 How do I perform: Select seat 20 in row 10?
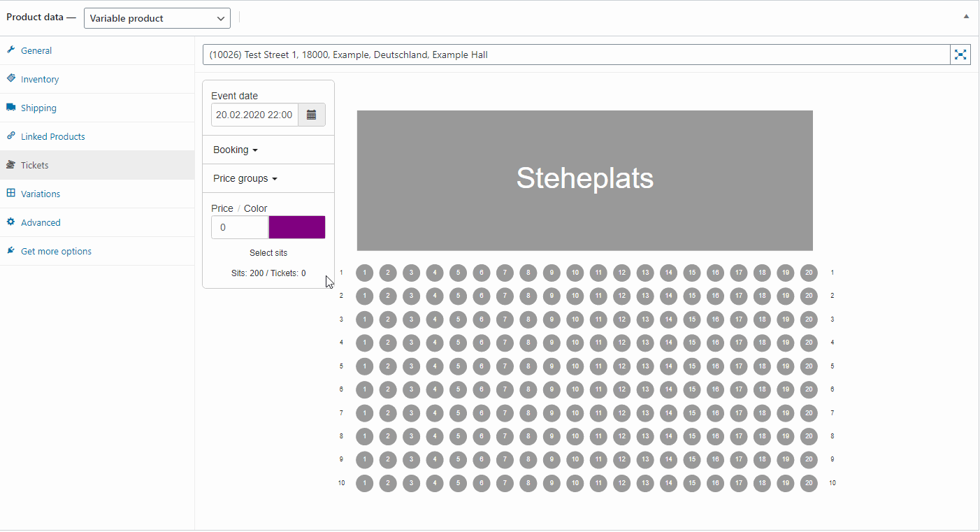(x=809, y=483)
